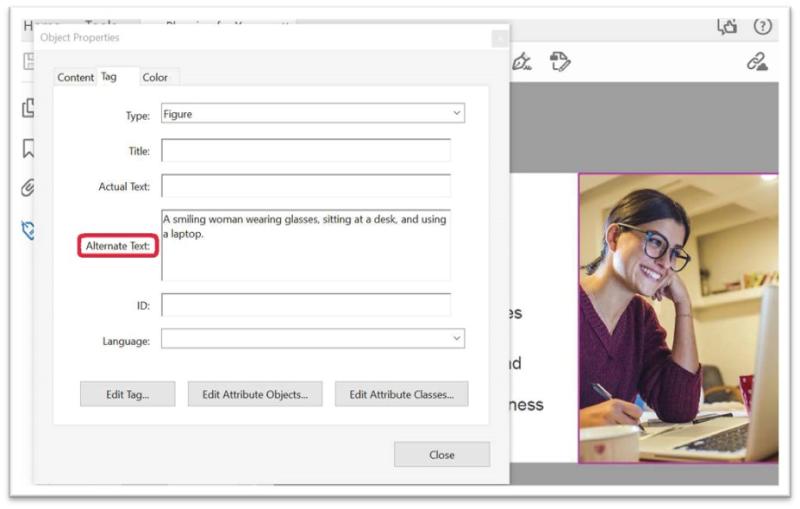Image resolution: width=800 pixels, height=509 pixels.
Task: Click into the Title input field
Action: 306,150
